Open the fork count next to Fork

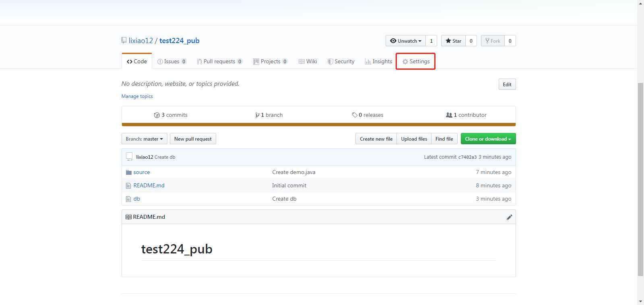[510, 41]
